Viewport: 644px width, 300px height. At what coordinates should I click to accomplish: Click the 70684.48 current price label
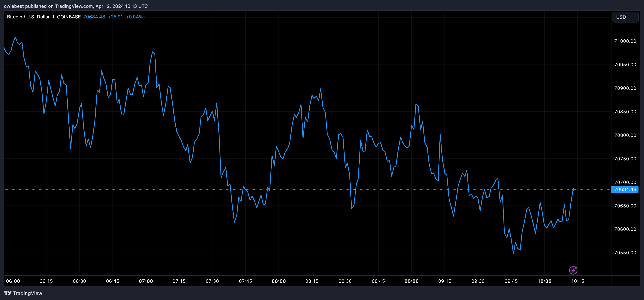[625, 189]
